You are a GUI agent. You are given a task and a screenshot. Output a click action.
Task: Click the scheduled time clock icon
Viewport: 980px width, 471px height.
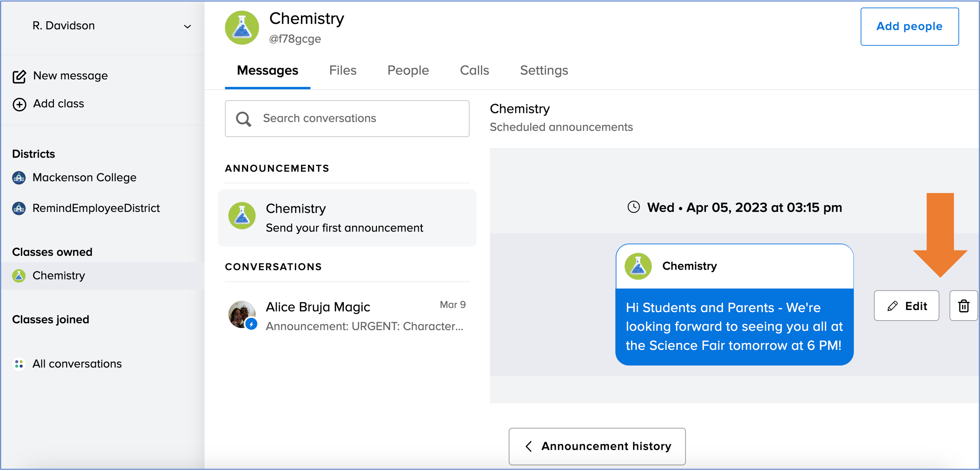click(x=633, y=207)
